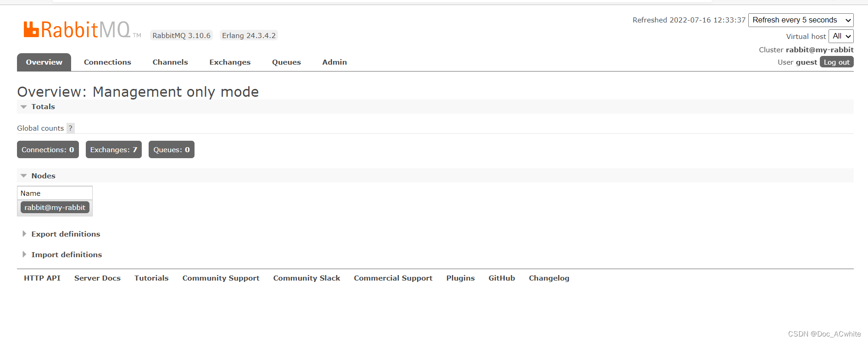Click the Cluster rabbit@my-rabbit text
868x342 pixels.
click(806, 50)
